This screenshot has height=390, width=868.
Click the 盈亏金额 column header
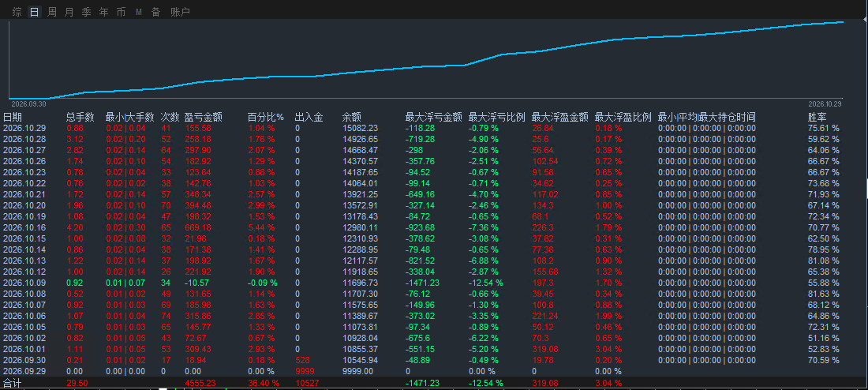203,117
